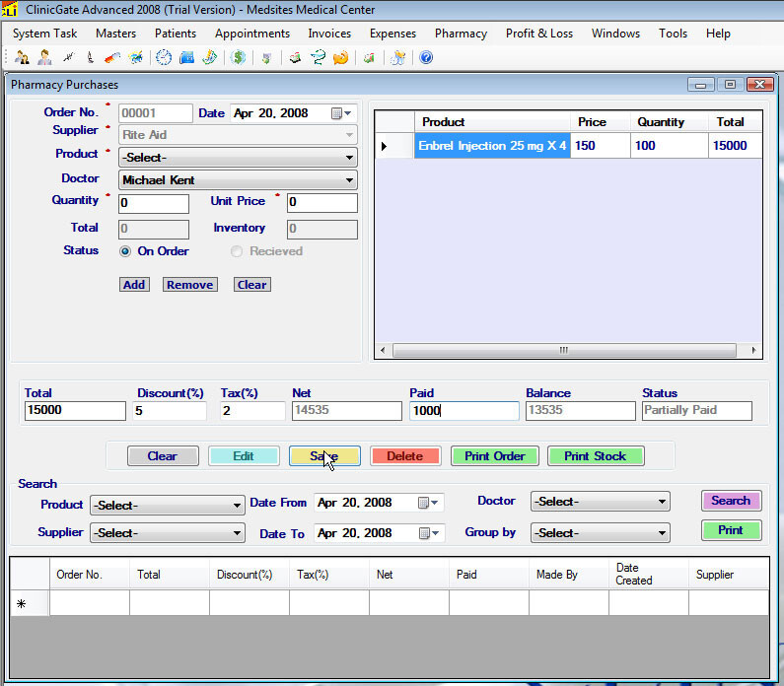Open the Appointments menu
The width and height of the screenshot is (784, 686).
tap(252, 34)
